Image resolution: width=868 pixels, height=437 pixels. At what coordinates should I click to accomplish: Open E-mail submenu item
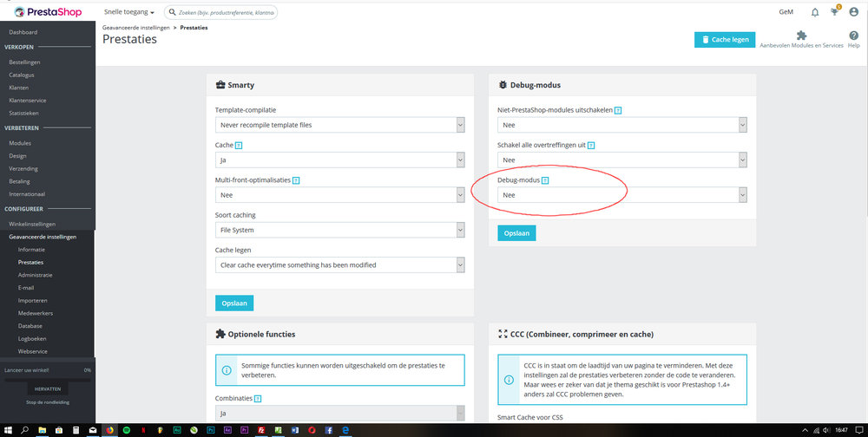(26, 288)
